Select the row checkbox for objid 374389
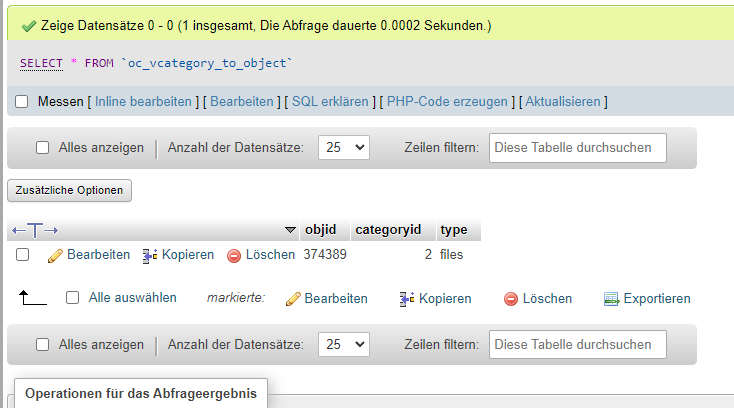 tap(22, 255)
